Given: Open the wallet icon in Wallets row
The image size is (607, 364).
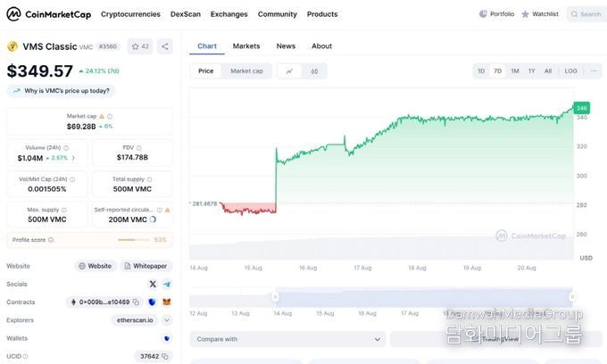Looking at the screenshot, I should [x=167, y=338].
